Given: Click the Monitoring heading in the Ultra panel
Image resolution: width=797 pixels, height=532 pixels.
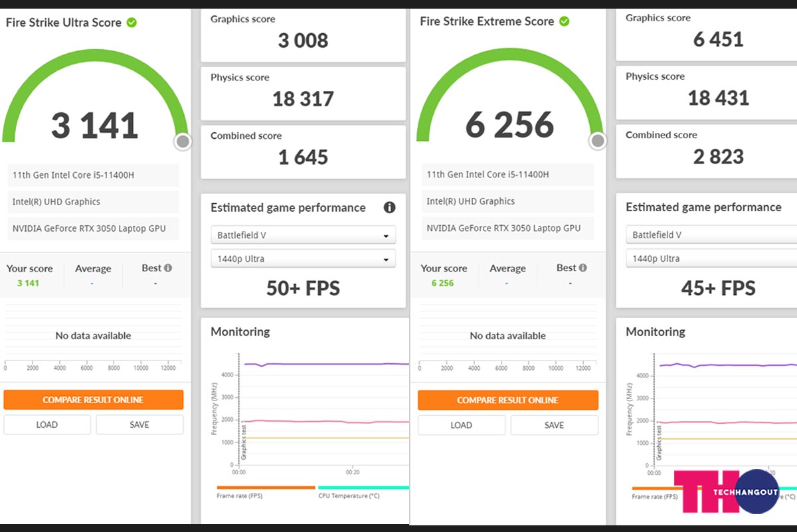Looking at the screenshot, I should tap(240, 331).
